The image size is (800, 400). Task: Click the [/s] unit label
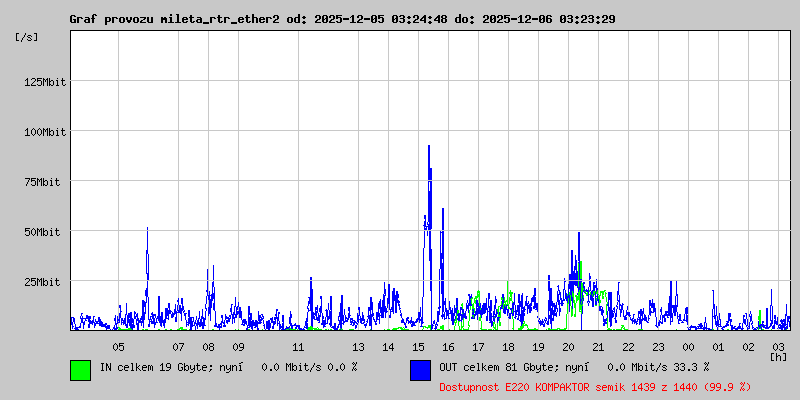27,36
